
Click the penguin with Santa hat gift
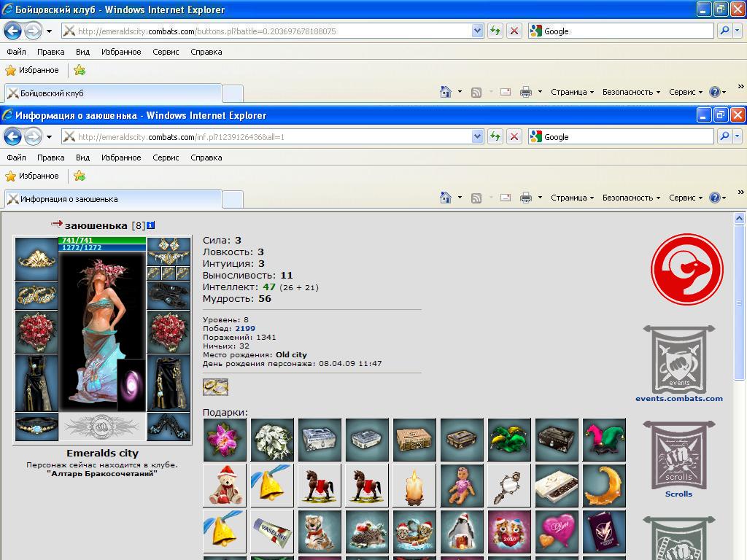[462, 532]
